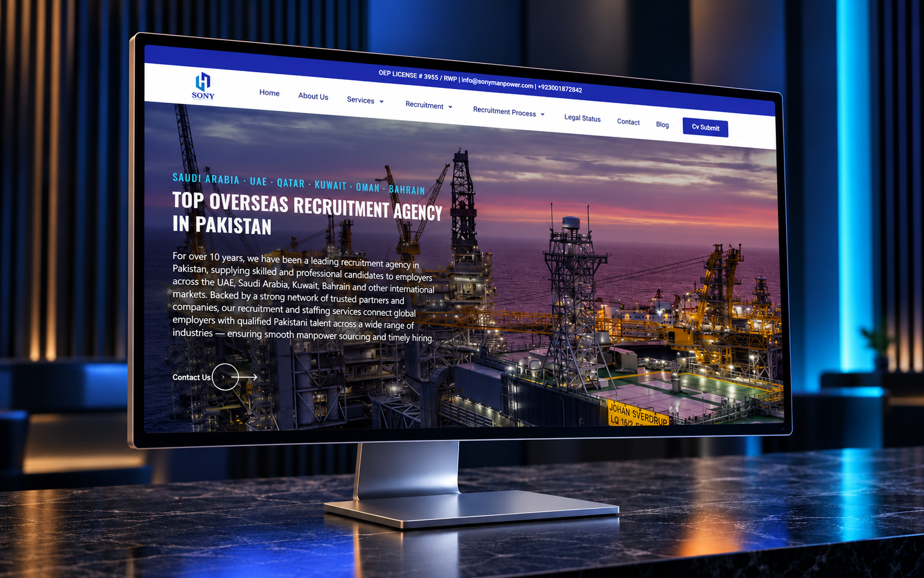Go to the About Us page
Screen dimensions: 924x578
313,96
